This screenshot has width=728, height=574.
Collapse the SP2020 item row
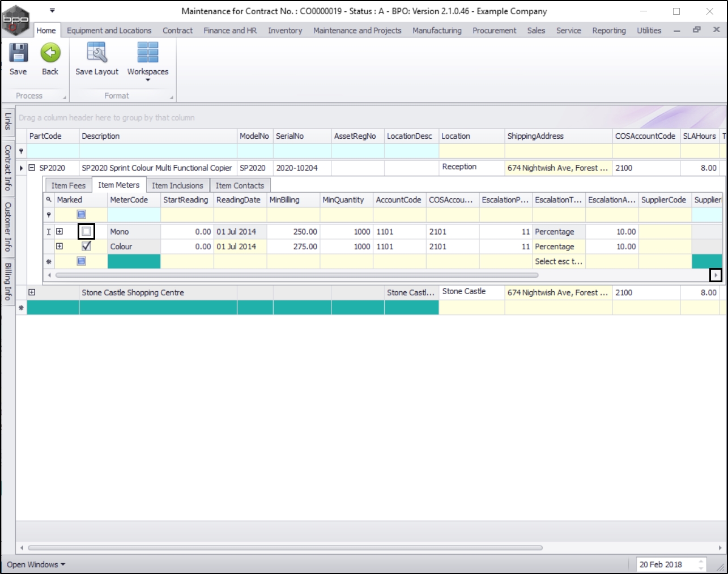click(x=32, y=168)
